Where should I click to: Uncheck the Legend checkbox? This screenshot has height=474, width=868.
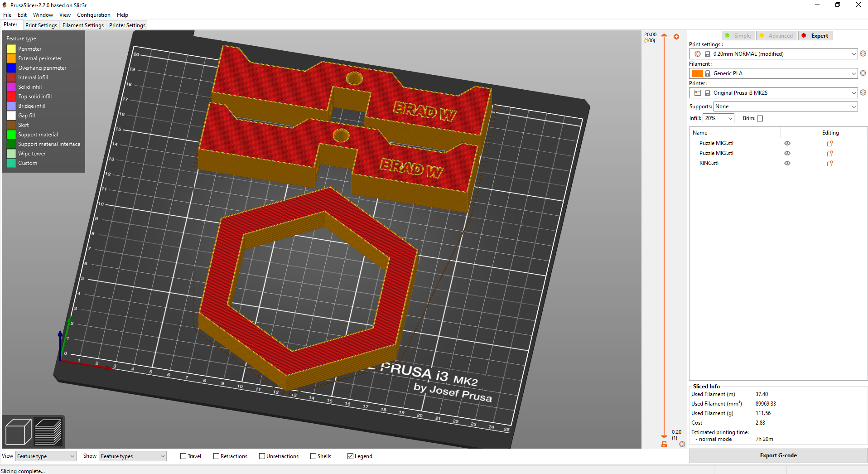click(351, 456)
